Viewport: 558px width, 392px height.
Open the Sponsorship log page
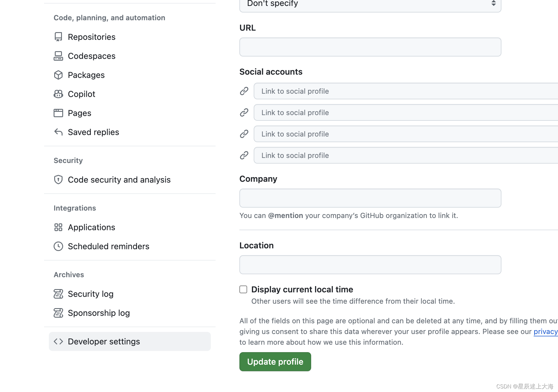point(99,313)
